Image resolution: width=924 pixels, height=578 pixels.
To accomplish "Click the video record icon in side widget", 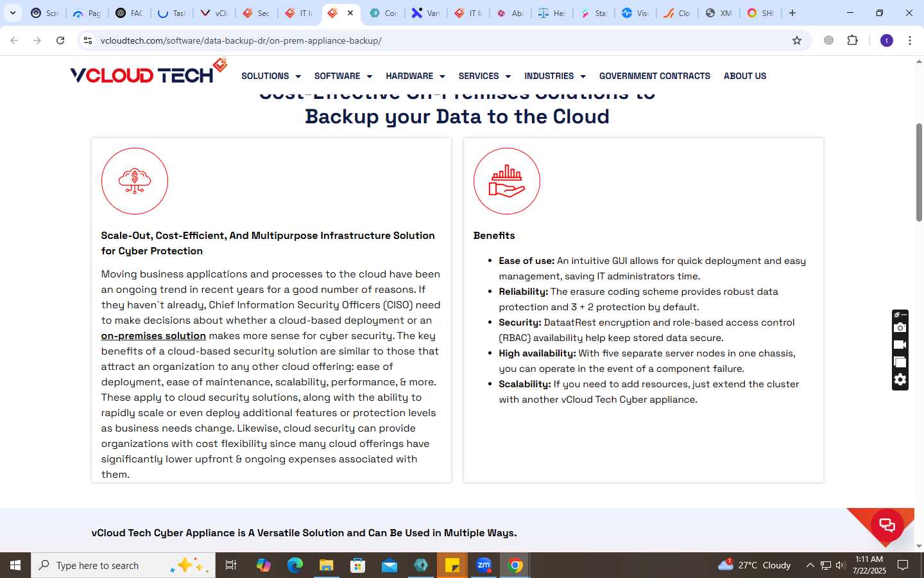I will click(x=900, y=345).
